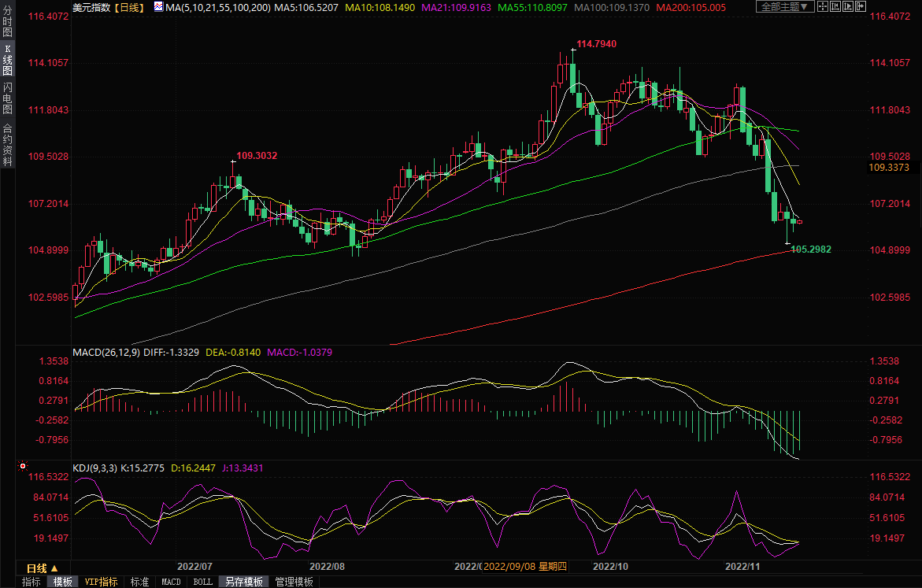Select the 模板 bottom tab
This screenshot has width=922, height=588.
coord(62,582)
